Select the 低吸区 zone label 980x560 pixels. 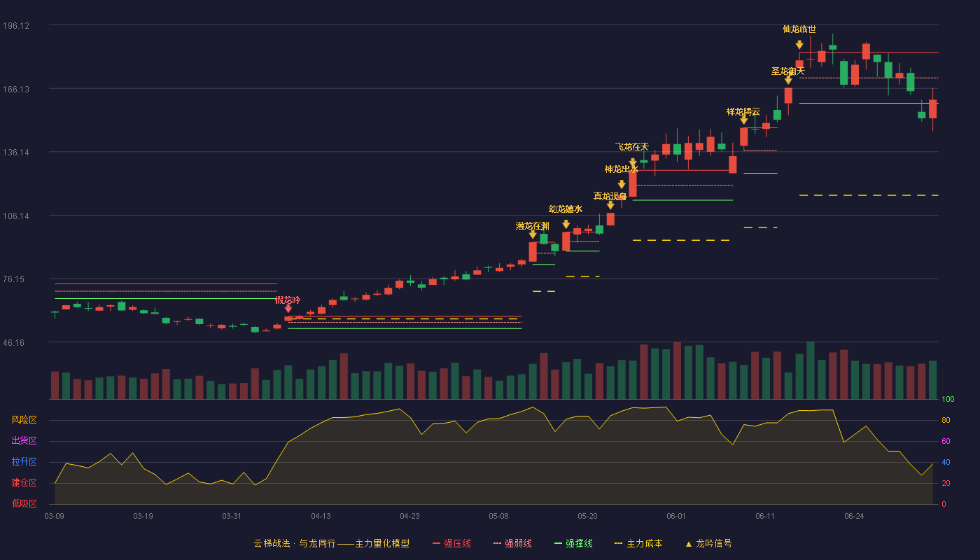24,503
